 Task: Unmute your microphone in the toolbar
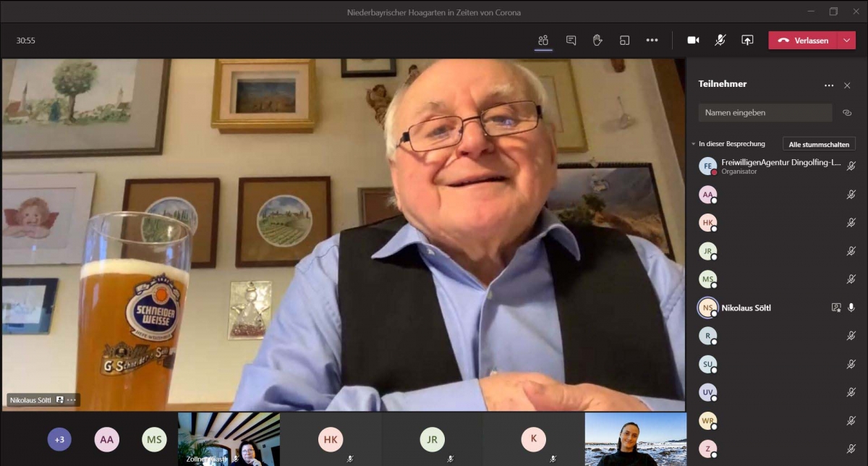click(x=720, y=41)
